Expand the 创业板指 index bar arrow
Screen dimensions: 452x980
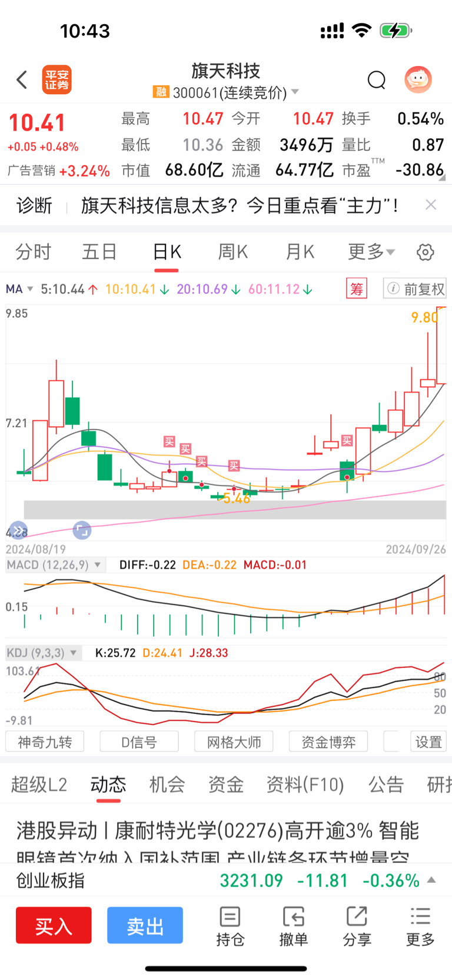(431, 880)
